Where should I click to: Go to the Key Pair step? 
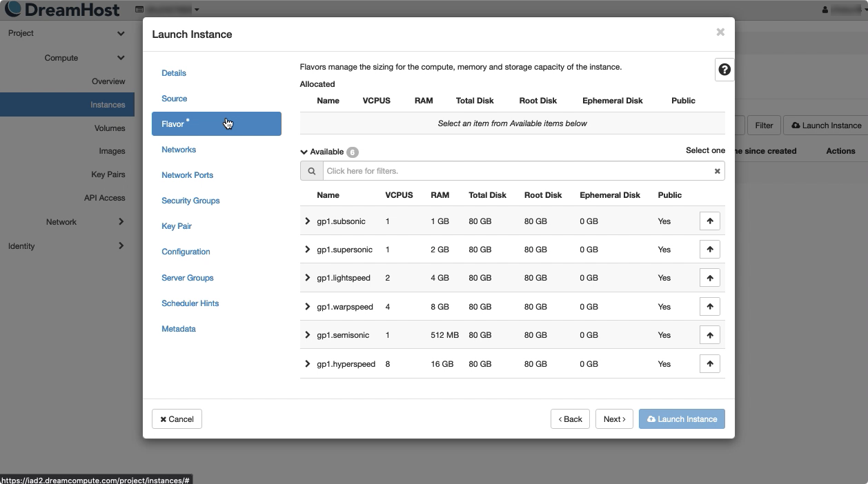point(177,226)
